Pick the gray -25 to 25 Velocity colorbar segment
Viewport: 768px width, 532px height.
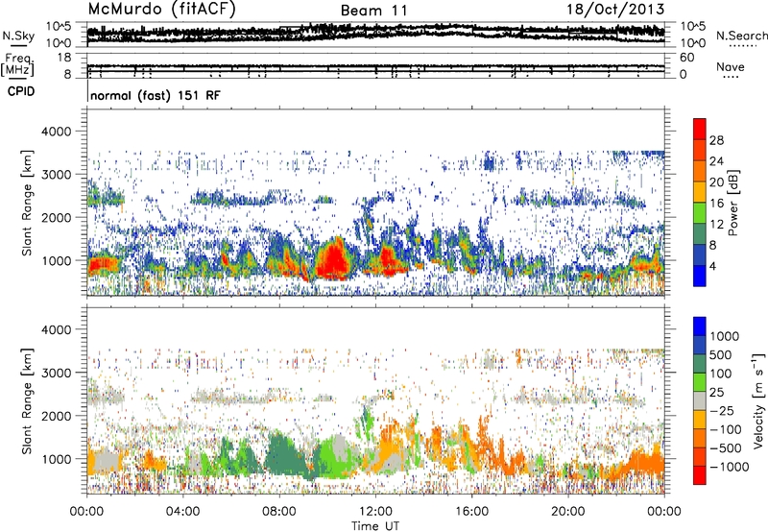[x=700, y=401]
